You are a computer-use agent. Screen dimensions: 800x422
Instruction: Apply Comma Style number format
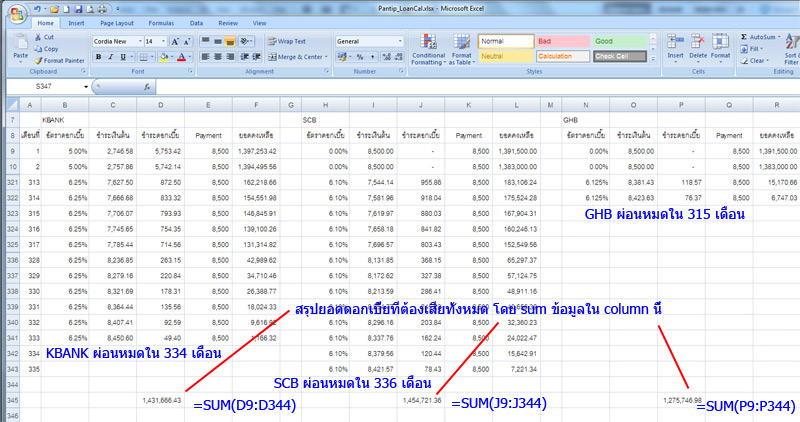click(x=372, y=57)
